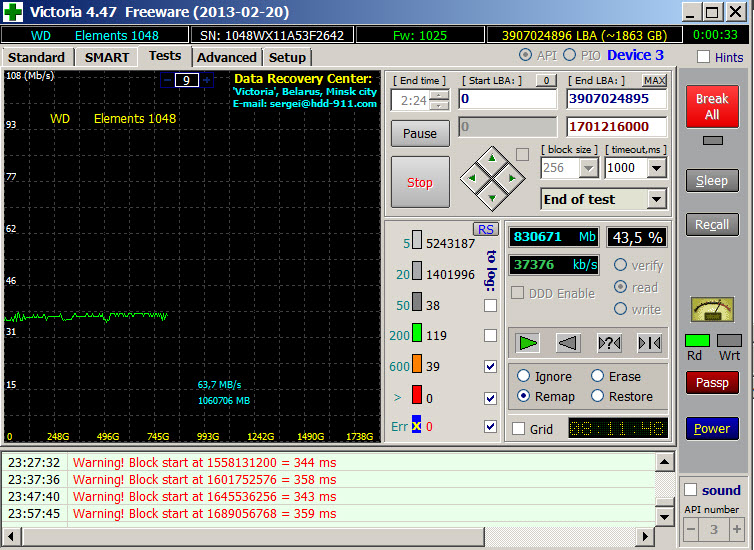Click the End LBA input field

[616, 99]
